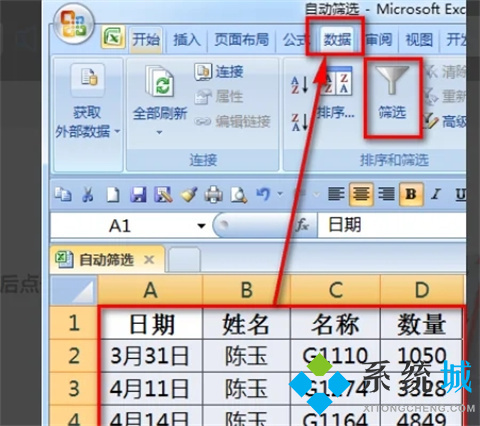Close the 自动筛选 workbook tab
This screenshot has height=426, width=480.
pyautogui.click(x=149, y=259)
